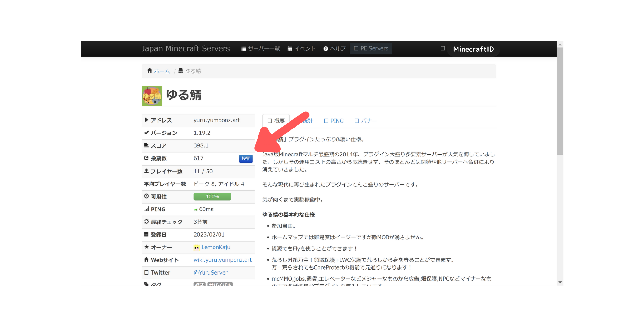Click the question mark icon beside ヘルプ
Screen dimensions: 644x327
click(326, 49)
